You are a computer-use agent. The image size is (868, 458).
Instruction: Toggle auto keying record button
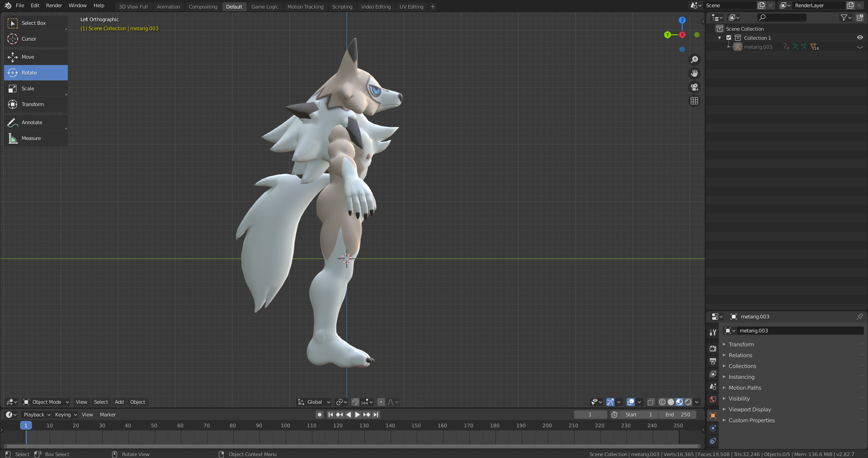[x=320, y=415]
